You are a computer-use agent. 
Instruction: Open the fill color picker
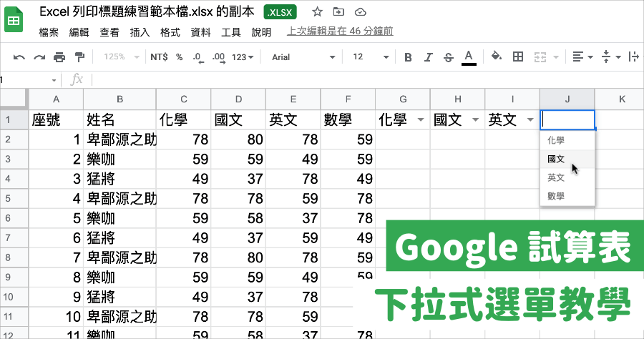point(497,56)
